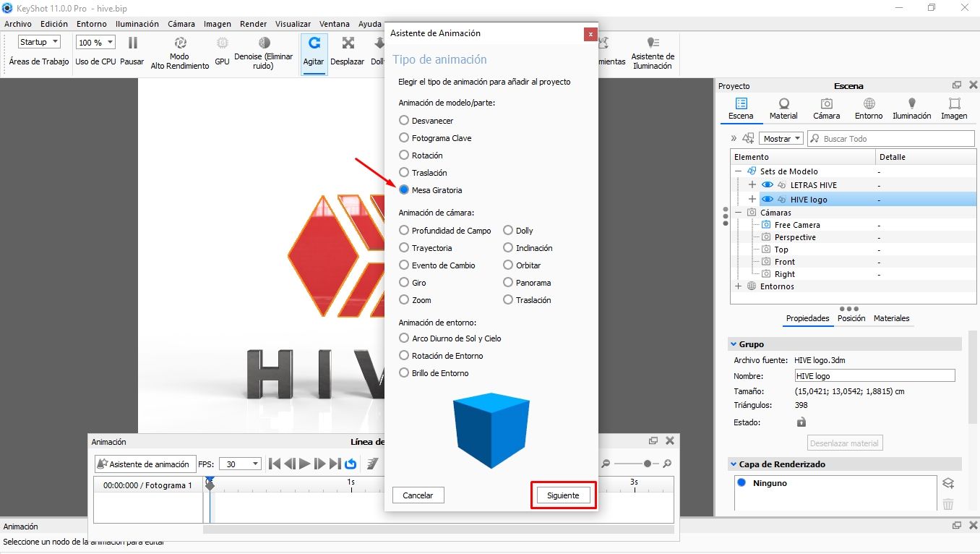
Task: Open the Archivo menu
Action: [x=18, y=24]
